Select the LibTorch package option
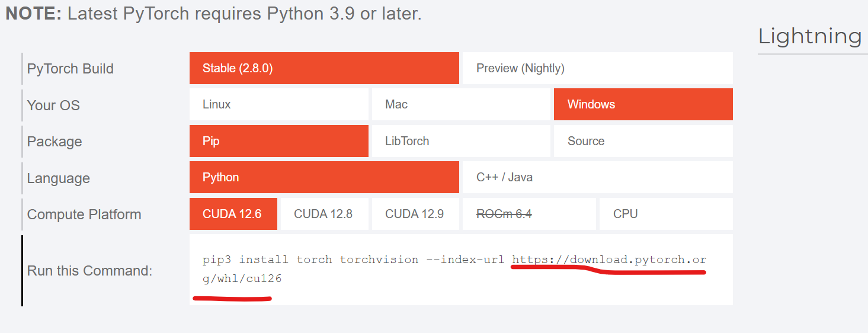This screenshot has height=333, width=868. [461, 141]
